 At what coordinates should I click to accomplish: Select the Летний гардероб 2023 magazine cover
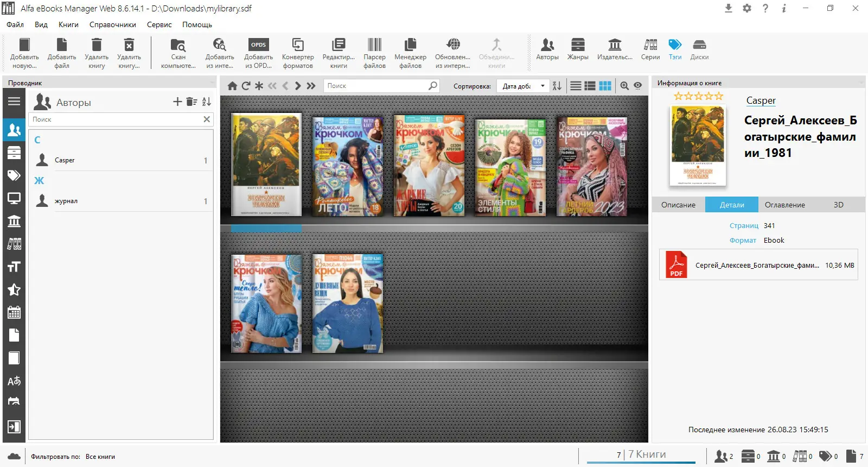pyautogui.click(x=592, y=167)
